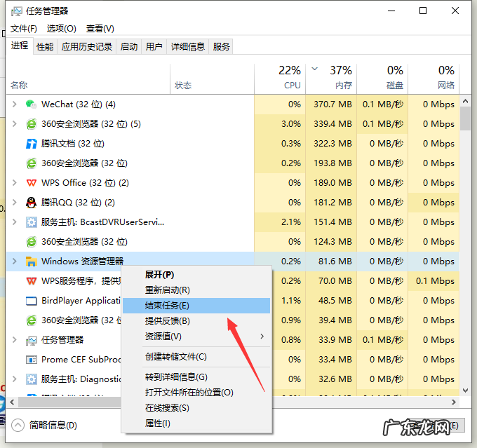Click the horizontal scrollbar right arrow
Viewport: 477px width, 448px height.
pos(454,402)
